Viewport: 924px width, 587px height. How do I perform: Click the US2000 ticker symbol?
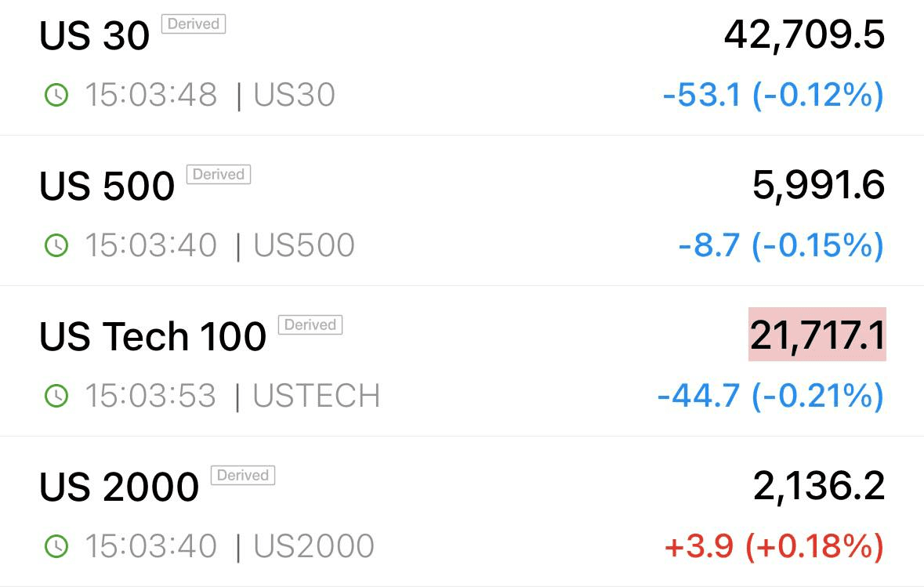314,545
